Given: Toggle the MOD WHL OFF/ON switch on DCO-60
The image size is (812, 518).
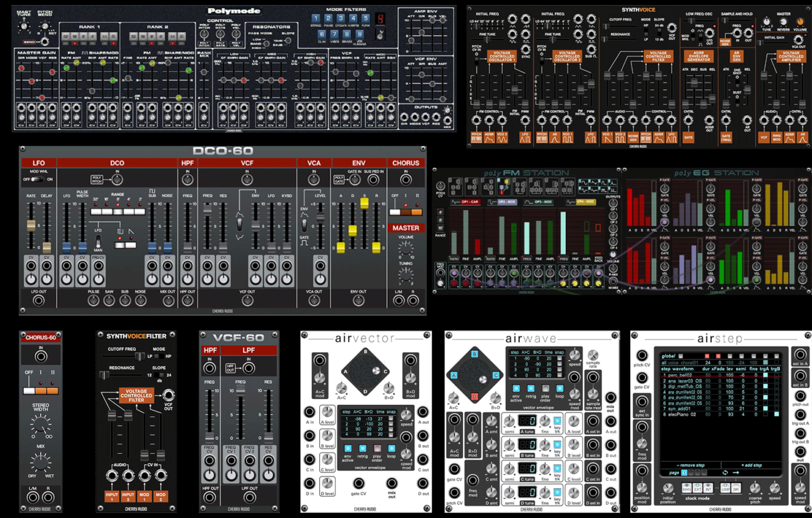Looking at the screenshot, I should 39,180.
